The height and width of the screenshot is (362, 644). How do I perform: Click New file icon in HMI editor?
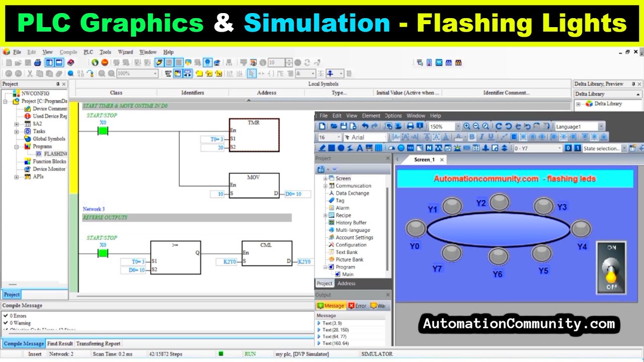(323, 126)
